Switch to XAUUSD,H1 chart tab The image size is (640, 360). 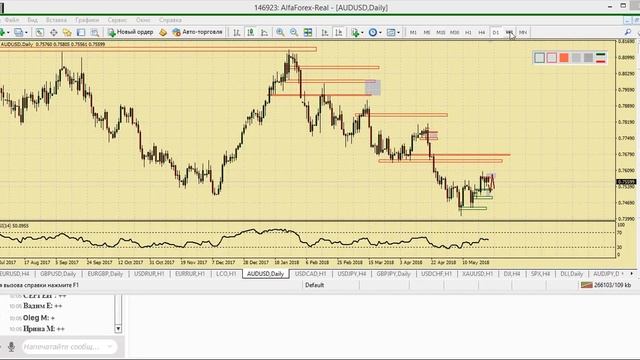(x=478, y=273)
